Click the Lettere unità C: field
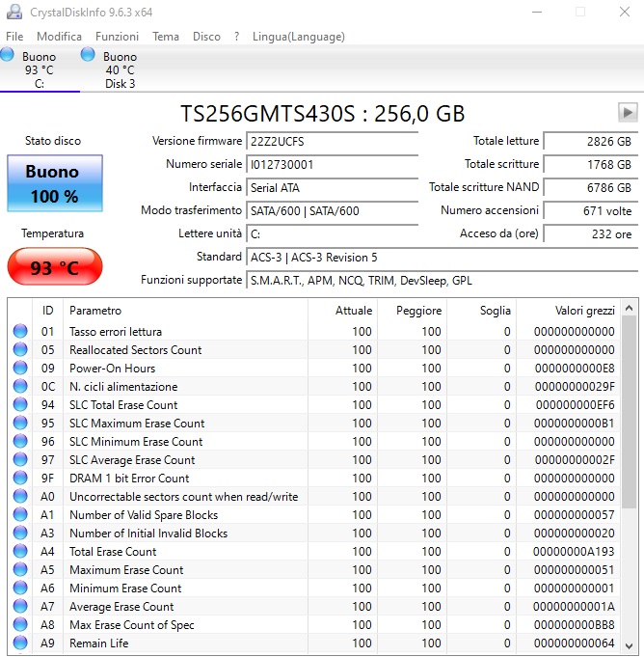Viewport: 644px width, 657px height. coord(333,233)
